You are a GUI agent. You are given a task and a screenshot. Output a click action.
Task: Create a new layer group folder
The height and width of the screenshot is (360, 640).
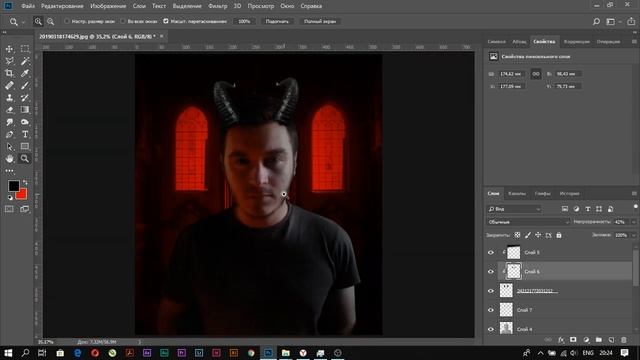[x=598, y=340]
